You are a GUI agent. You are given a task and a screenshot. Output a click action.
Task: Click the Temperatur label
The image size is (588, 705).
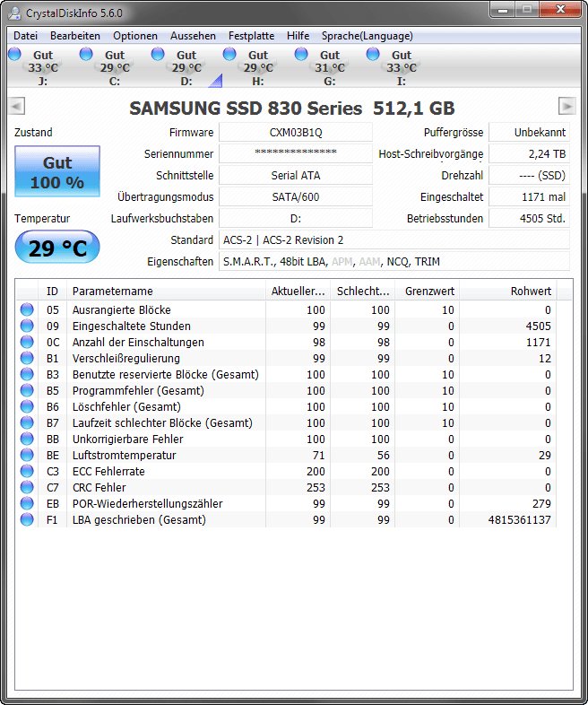click(42, 219)
